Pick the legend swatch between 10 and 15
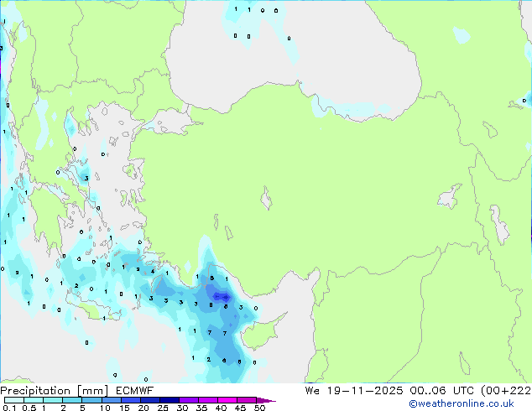The height and width of the screenshot is (411, 532). tap(111, 400)
